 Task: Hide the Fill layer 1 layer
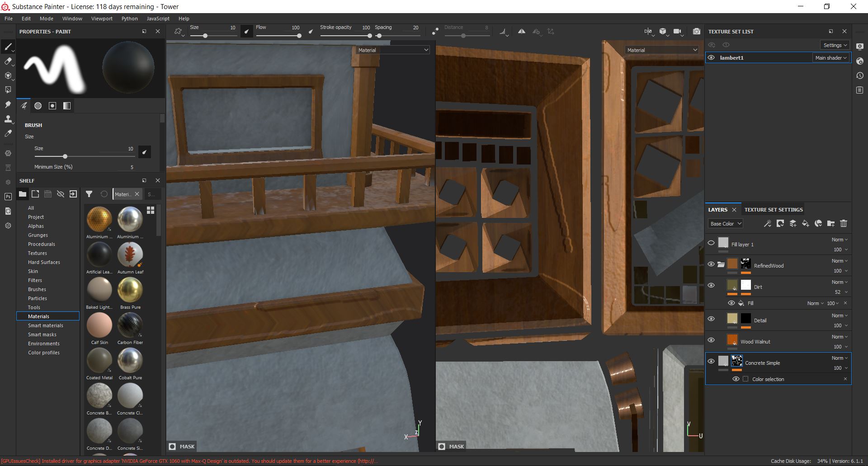click(x=711, y=243)
